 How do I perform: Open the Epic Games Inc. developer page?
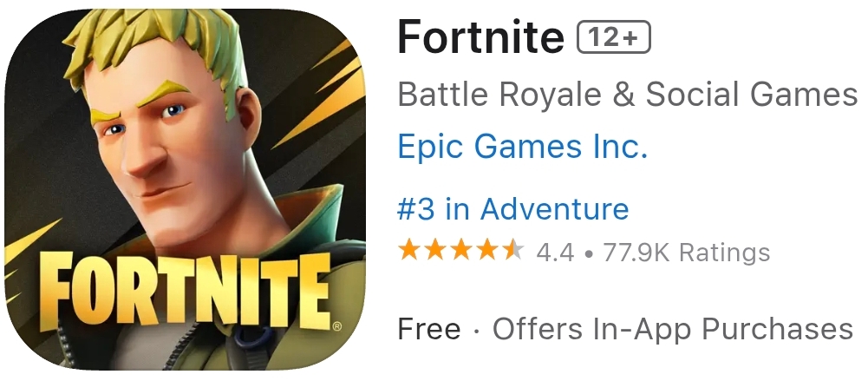(523, 147)
